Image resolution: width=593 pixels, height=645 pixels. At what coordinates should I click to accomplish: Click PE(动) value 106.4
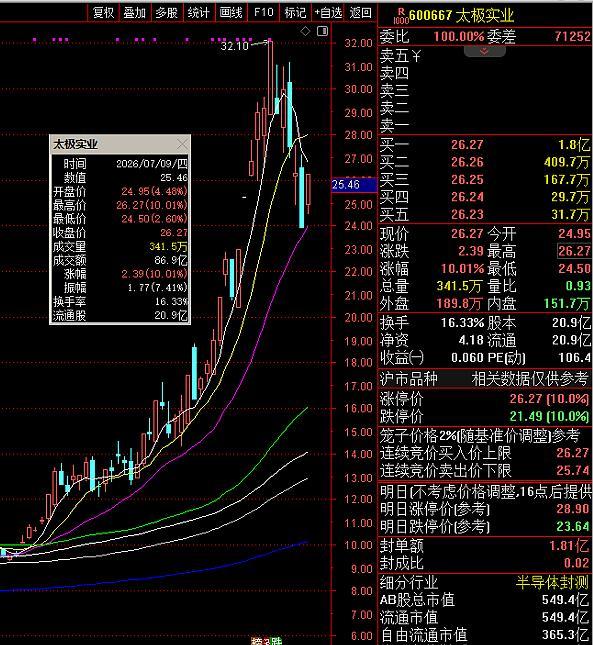pyautogui.click(x=574, y=357)
